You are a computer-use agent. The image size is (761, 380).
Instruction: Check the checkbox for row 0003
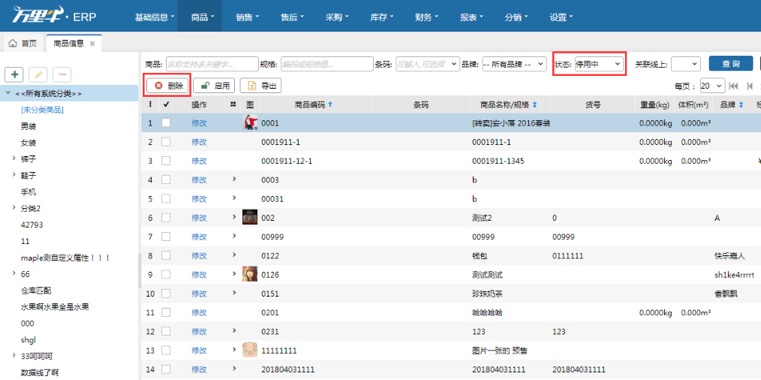[x=166, y=180]
